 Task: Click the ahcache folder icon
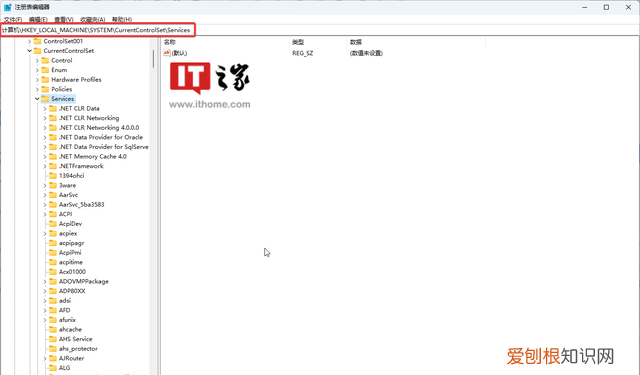pos(53,329)
